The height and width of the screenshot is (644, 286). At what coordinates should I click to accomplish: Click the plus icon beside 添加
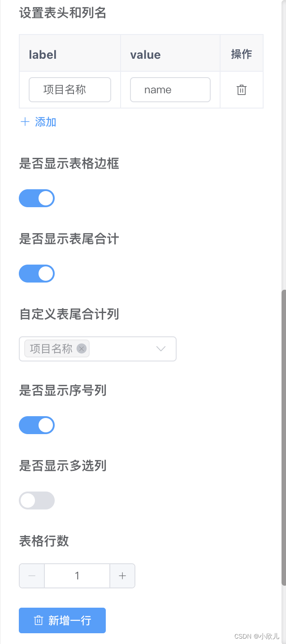[26, 122]
